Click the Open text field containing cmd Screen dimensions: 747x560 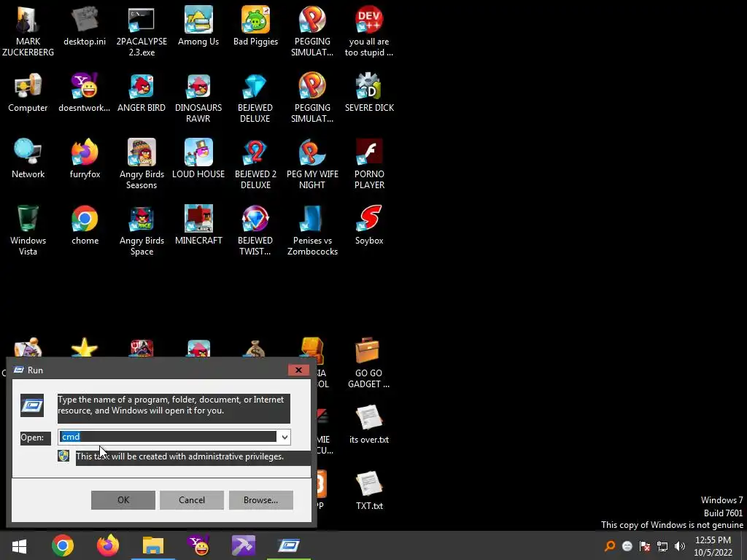[x=169, y=437]
